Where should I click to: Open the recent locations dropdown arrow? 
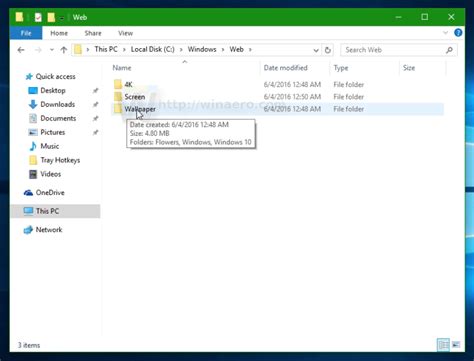[52, 50]
